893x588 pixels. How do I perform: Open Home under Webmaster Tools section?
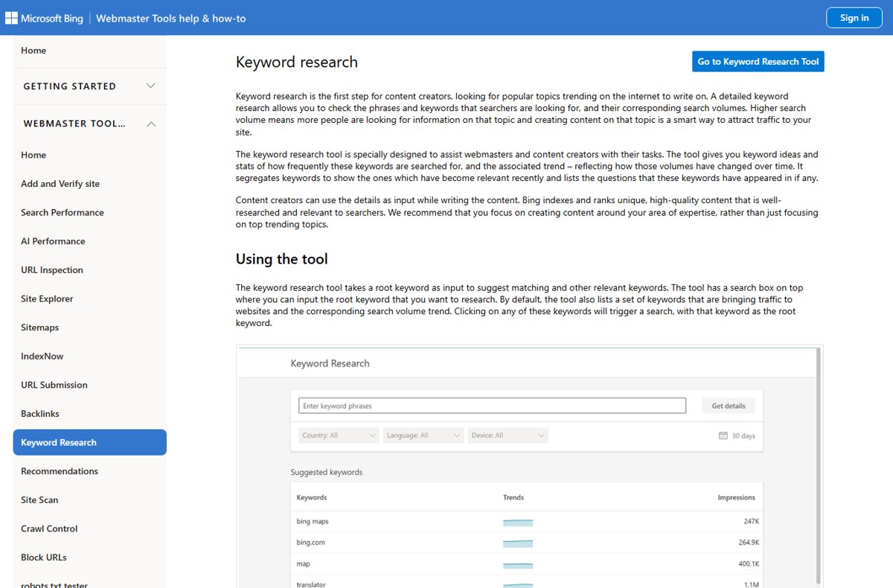(33, 155)
